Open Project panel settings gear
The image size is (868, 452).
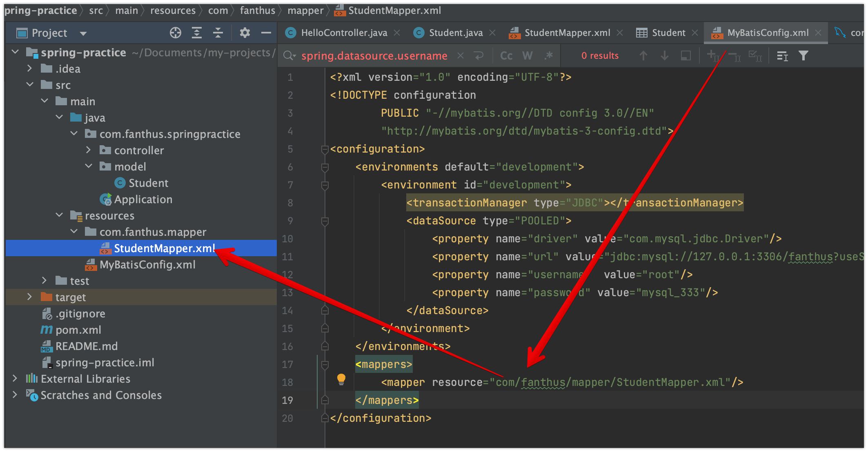tap(245, 33)
